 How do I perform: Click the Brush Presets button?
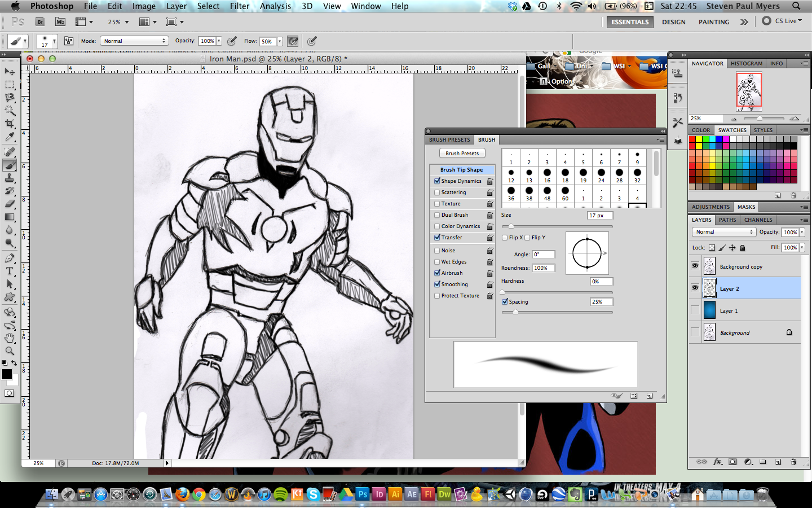[x=462, y=153]
